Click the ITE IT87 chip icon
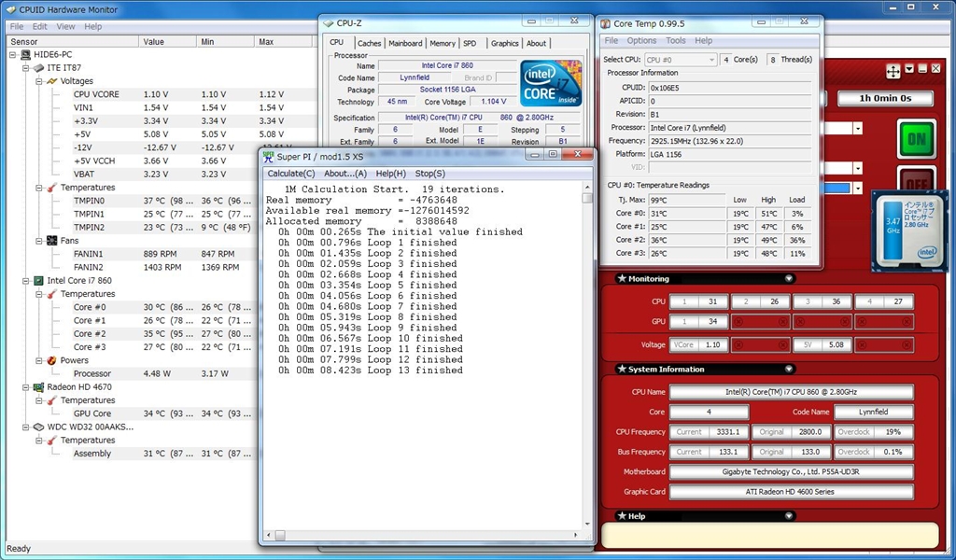Viewport: 956px width, 560px height. (x=38, y=68)
